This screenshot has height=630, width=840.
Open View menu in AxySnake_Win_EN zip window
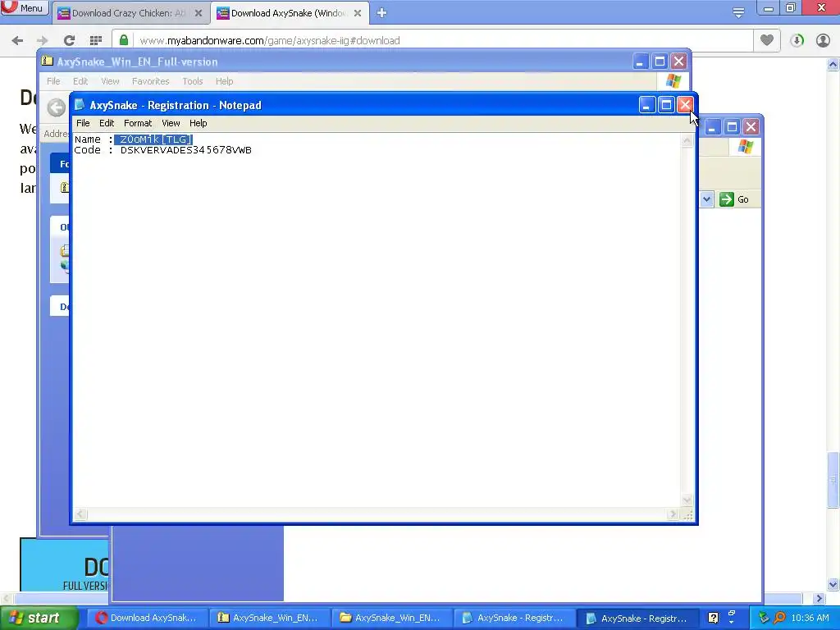pyautogui.click(x=111, y=81)
